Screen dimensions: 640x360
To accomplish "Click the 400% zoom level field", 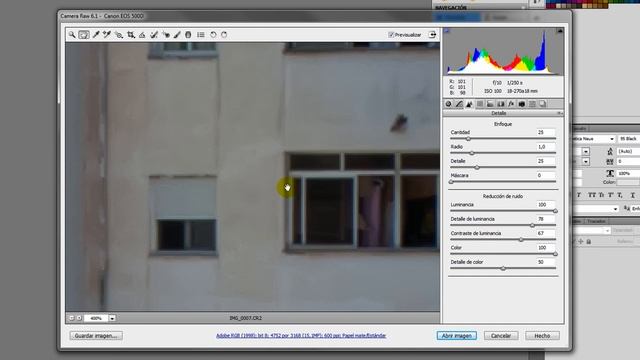I will pyautogui.click(x=96, y=318).
